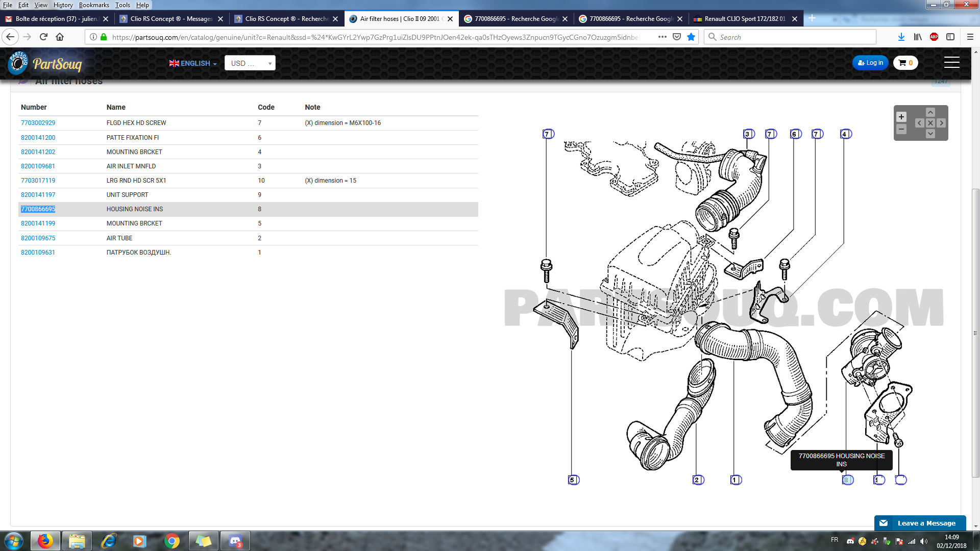The width and height of the screenshot is (980, 551).
Task: Toggle the sidebar view icon
Action: pos(950,37)
